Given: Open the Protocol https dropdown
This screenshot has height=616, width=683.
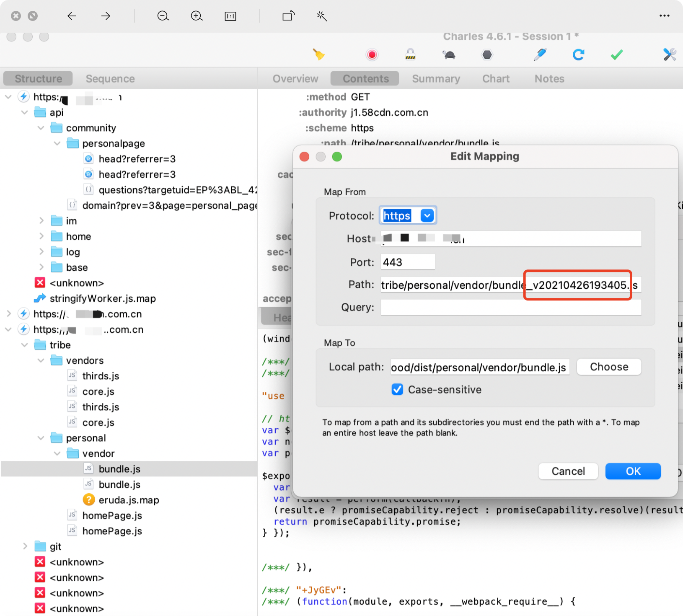Looking at the screenshot, I should point(427,216).
